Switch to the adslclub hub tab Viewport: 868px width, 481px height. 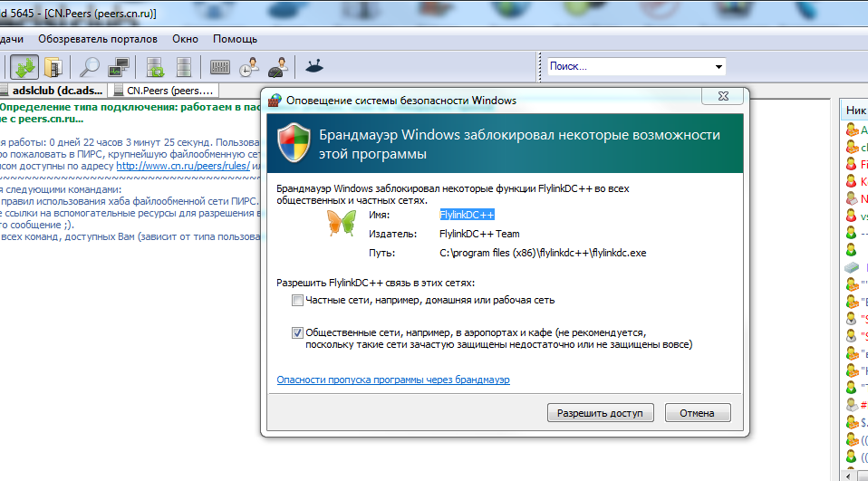pyautogui.click(x=53, y=91)
